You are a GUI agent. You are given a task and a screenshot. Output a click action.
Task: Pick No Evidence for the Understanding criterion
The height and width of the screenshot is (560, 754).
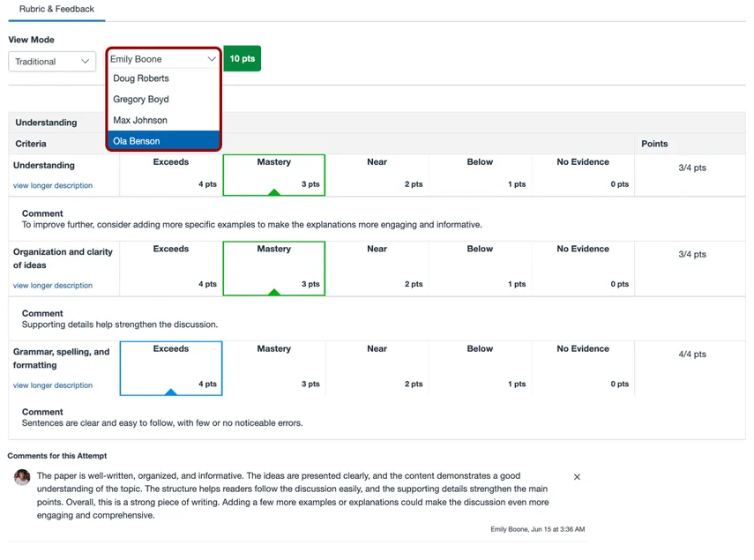pyautogui.click(x=583, y=175)
